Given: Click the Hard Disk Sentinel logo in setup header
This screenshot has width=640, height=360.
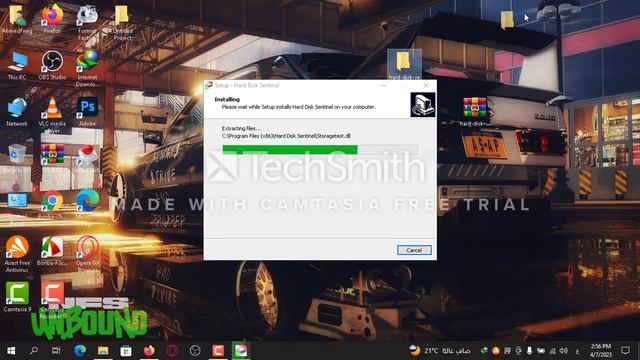Looking at the screenshot, I should [x=422, y=104].
